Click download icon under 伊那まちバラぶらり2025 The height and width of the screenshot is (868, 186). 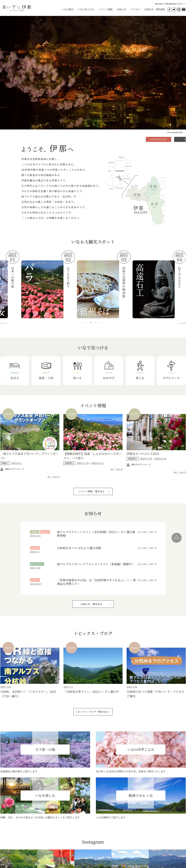click(128, 465)
